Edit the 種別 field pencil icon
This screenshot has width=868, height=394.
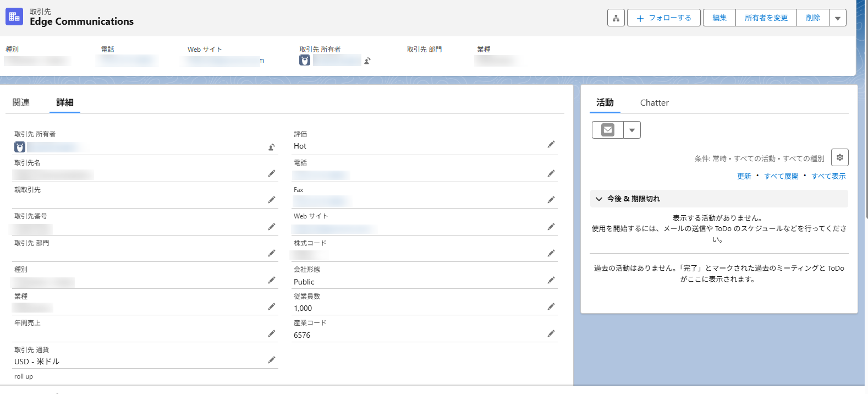pyautogui.click(x=272, y=280)
